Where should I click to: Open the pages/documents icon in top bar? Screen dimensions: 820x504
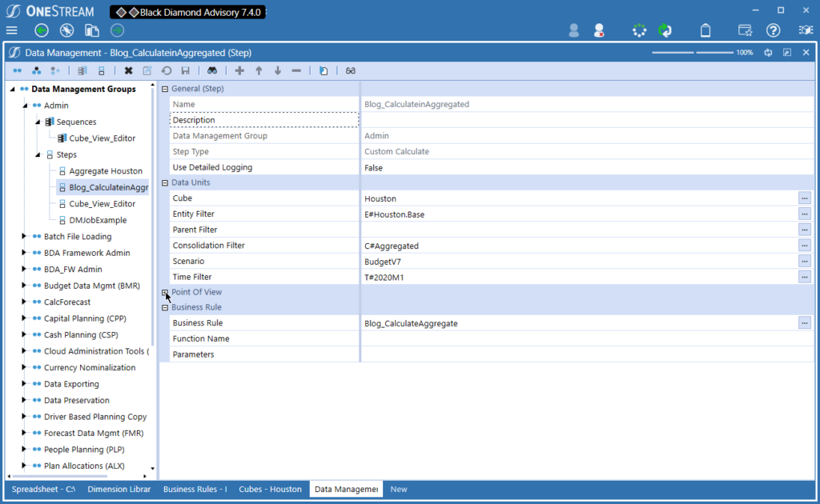(x=92, y=30)
